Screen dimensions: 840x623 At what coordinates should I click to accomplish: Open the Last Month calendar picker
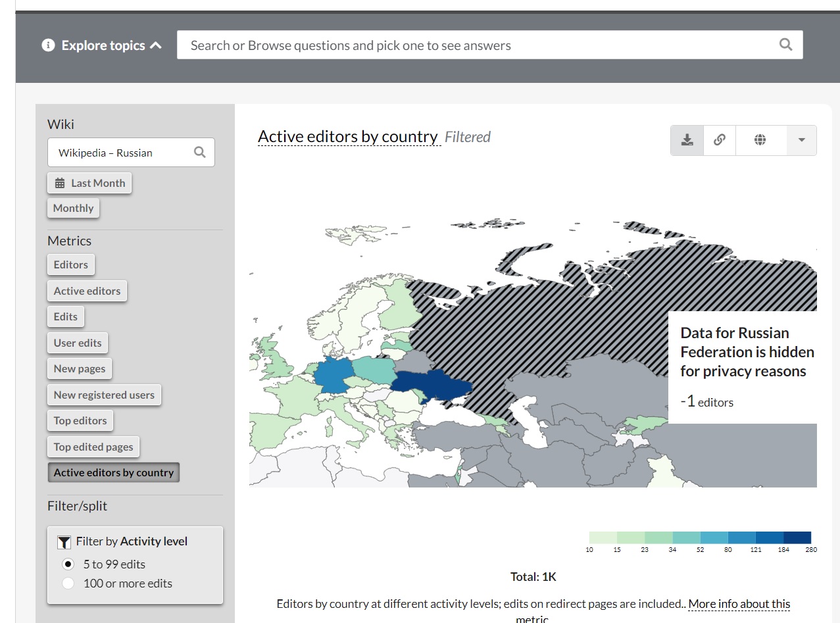89,183
